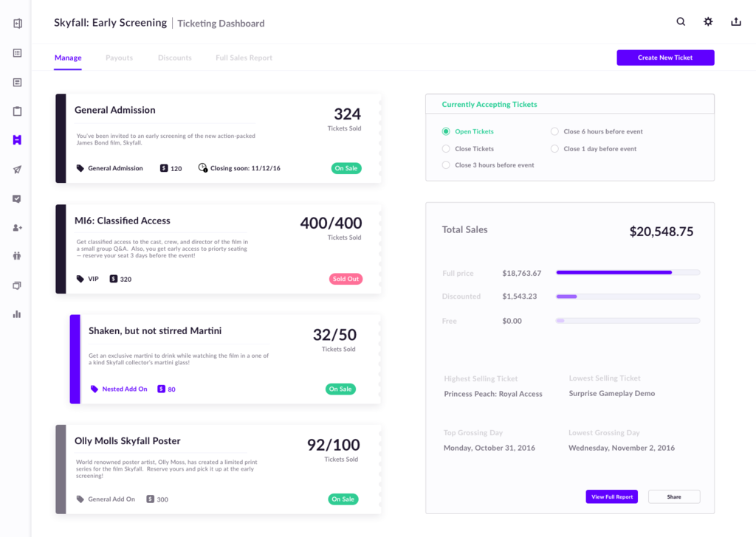Screen dimensions: 756x537
Task: Click the Create New Ticket button
Action: 665,58
